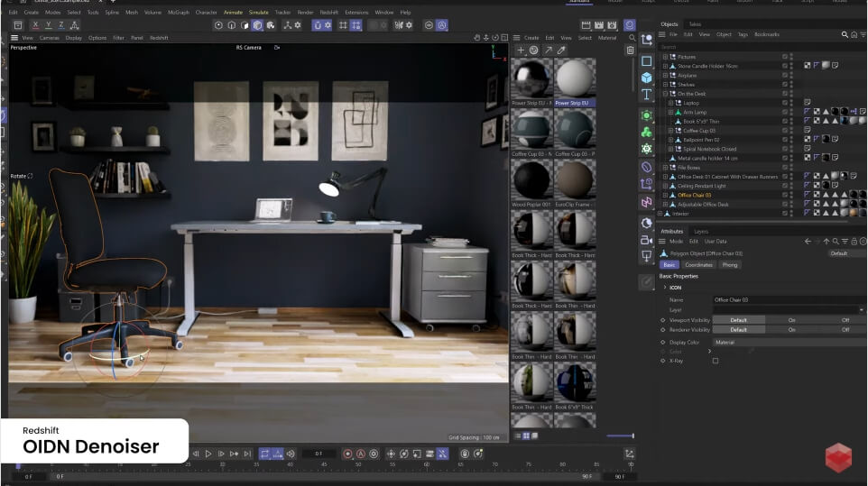
Task: Switch to the Takes tab
Action: (x=695, y=24)
